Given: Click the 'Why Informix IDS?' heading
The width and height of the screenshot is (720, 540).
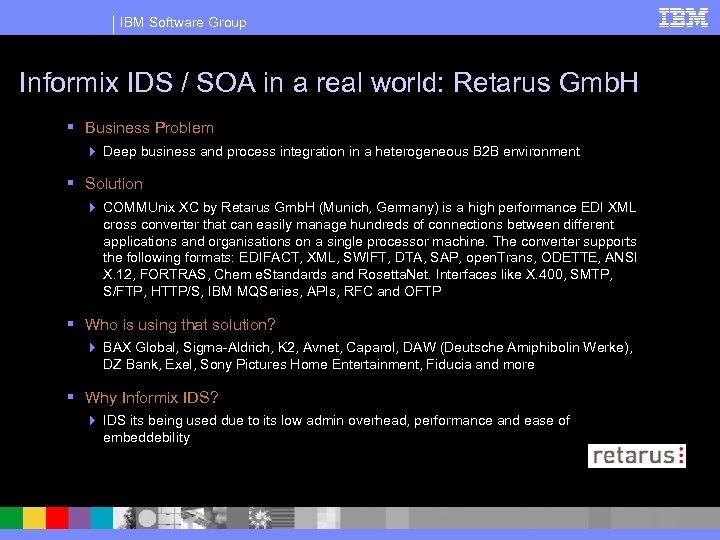Looking at the screenshot, I should [x=152, y=397].
